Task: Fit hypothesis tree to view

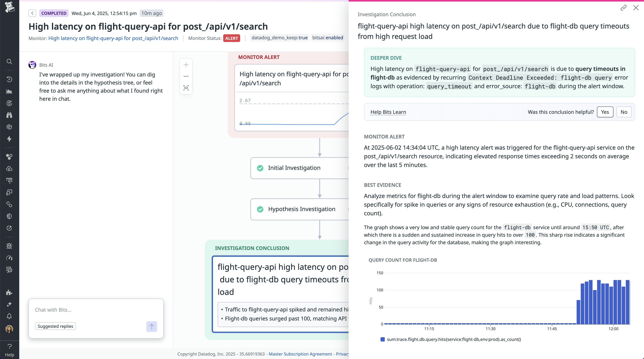Action: (x=186, y=88)
